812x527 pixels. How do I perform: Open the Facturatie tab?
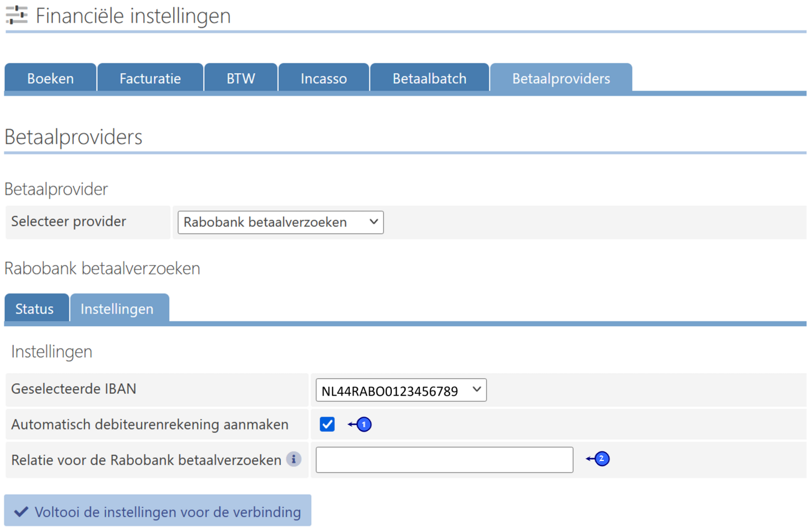150,78
